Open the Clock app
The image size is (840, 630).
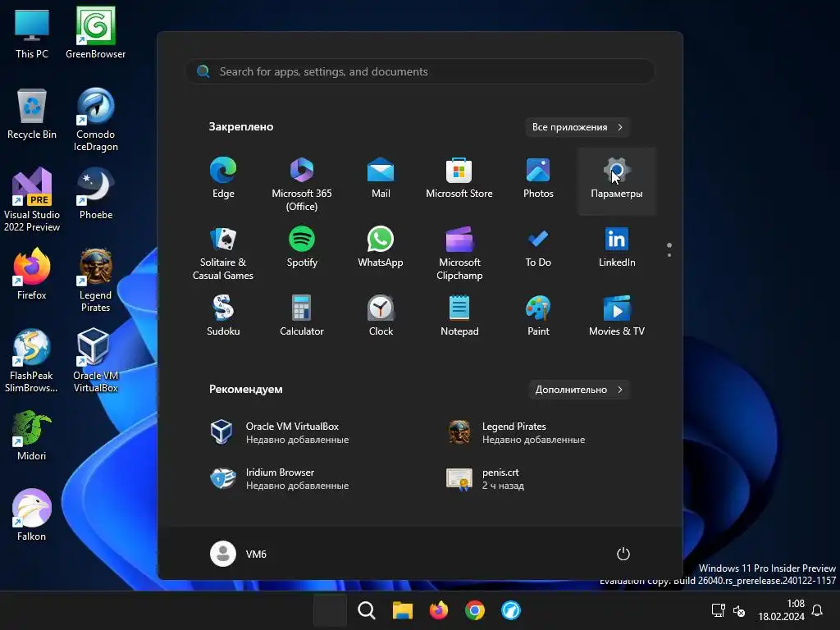[x=381, y=316]
